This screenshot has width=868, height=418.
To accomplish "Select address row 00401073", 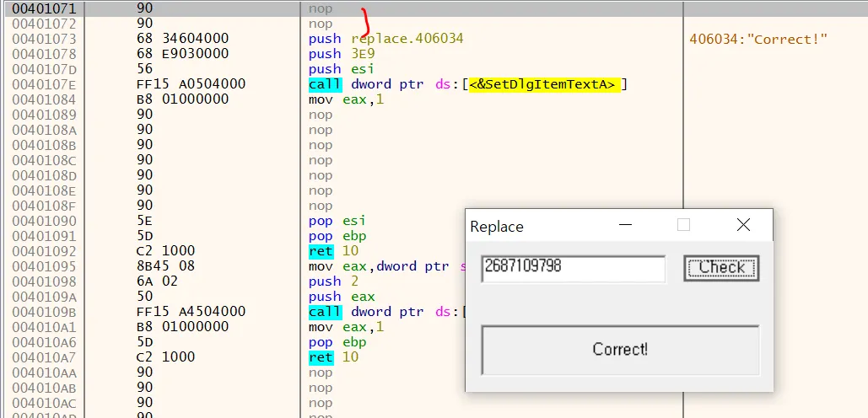I will tap(44, 39).
